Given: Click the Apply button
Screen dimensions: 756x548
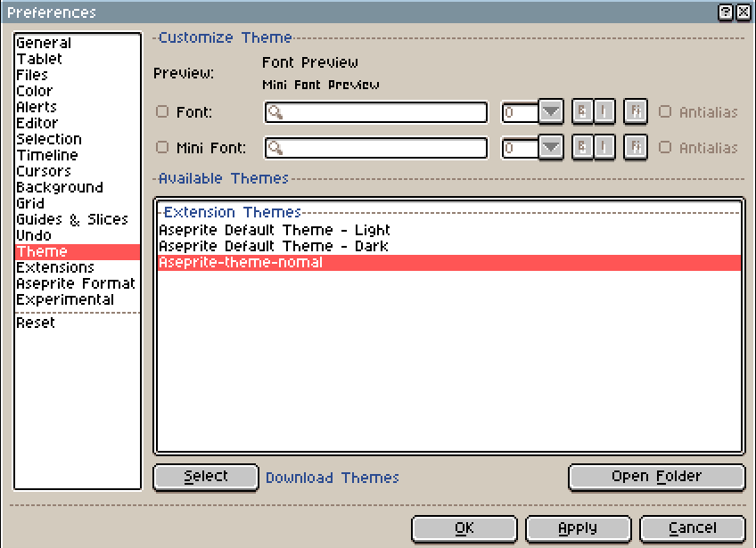Looking at the screenshot, I should [578, 528].
